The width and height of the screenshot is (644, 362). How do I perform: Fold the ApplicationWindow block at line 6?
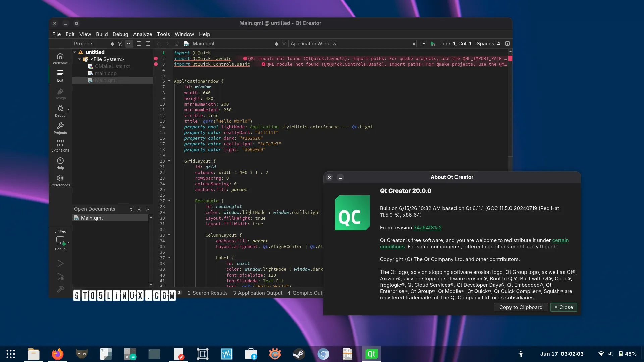click(x=169, y=81)
